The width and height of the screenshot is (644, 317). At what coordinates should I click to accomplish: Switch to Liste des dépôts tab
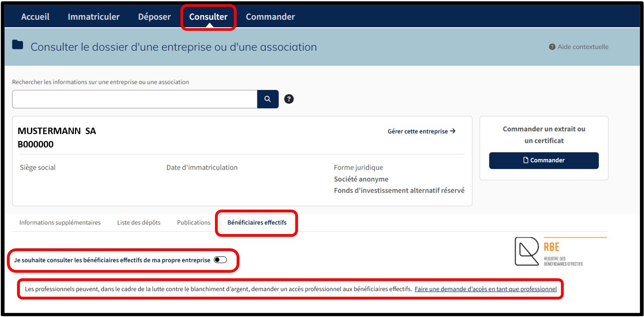click(139, 223)
